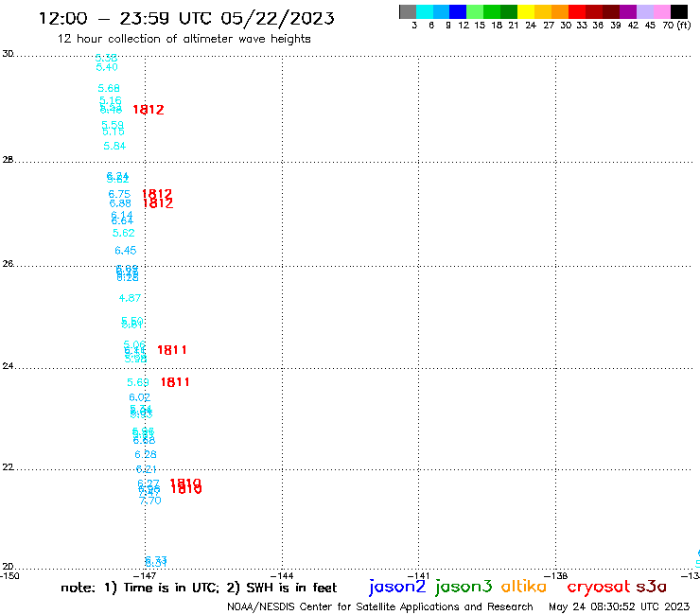Viewport: 700px width, 615px height.
Task: Click the dark red 's3a' satellite label
Action: (652, 587)
